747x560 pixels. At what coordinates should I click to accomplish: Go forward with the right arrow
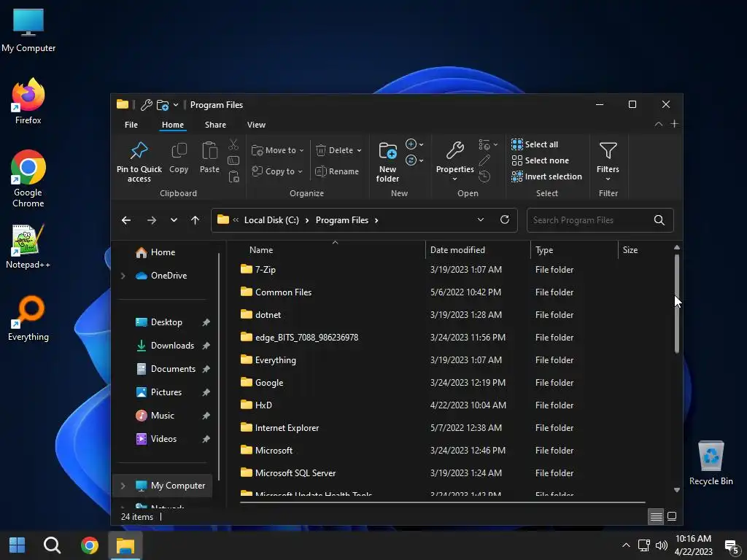tap(152, 220)
